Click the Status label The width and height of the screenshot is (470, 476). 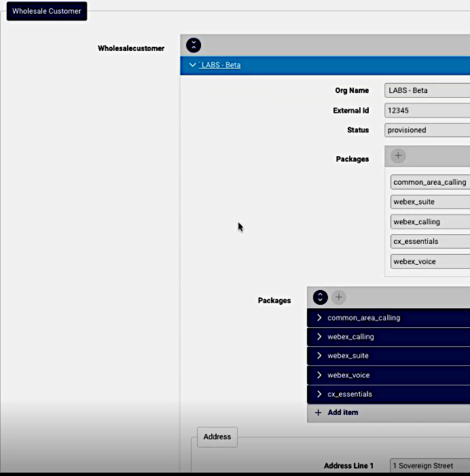click(x=358, y=130)
